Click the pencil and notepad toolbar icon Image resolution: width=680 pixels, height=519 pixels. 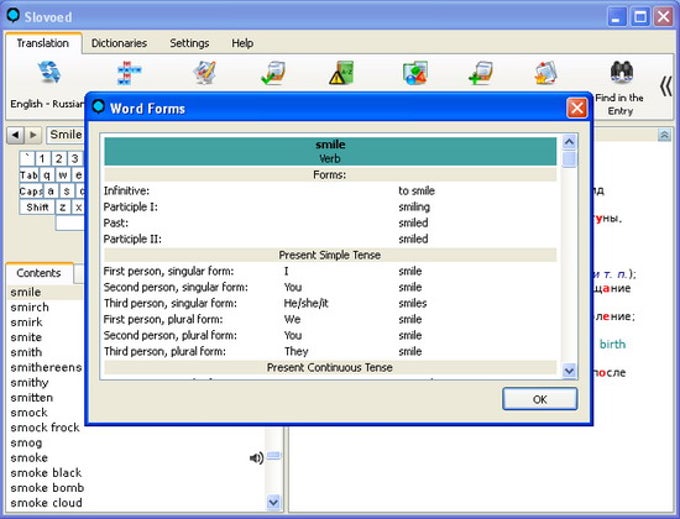[x=204, y=72]
